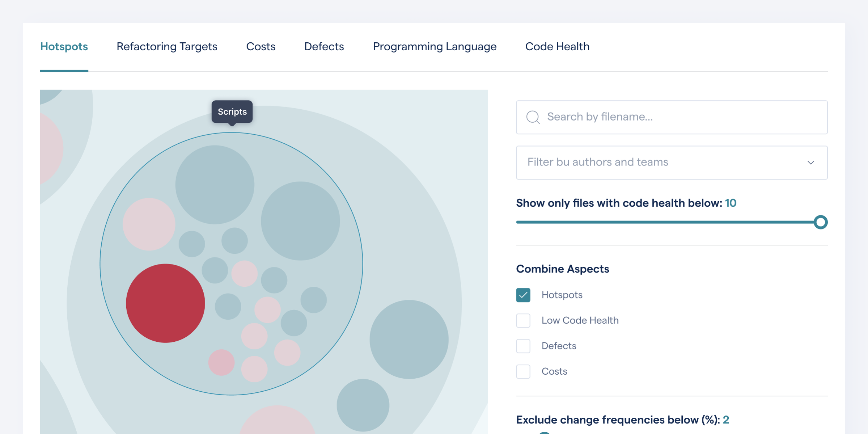Open the Defects tab
Image resolution: width=868 pixels, height=434 pixels.
323,46
